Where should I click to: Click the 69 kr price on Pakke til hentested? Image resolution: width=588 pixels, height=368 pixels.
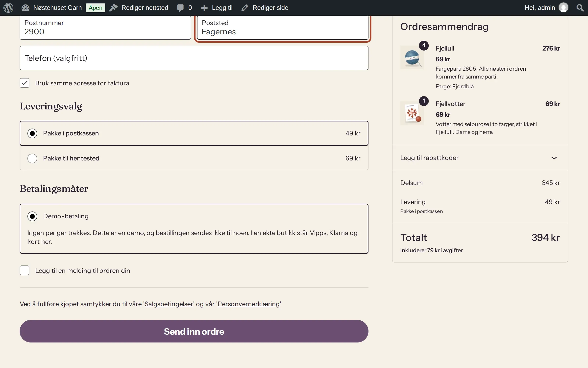(x=353, y=158)
